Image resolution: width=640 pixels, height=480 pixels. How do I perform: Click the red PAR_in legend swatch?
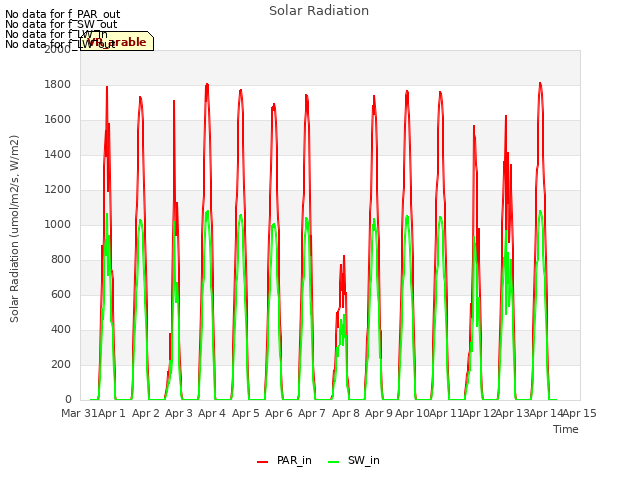click(262, 462)
